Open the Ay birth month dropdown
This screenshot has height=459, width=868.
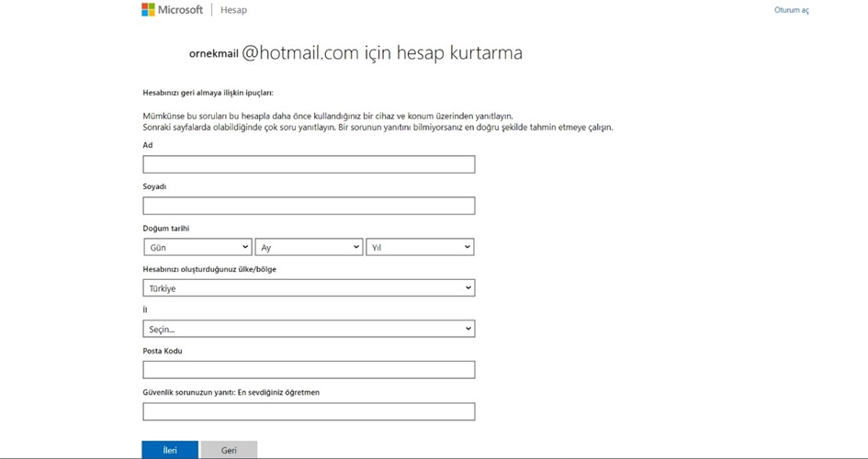click(309, 247)
